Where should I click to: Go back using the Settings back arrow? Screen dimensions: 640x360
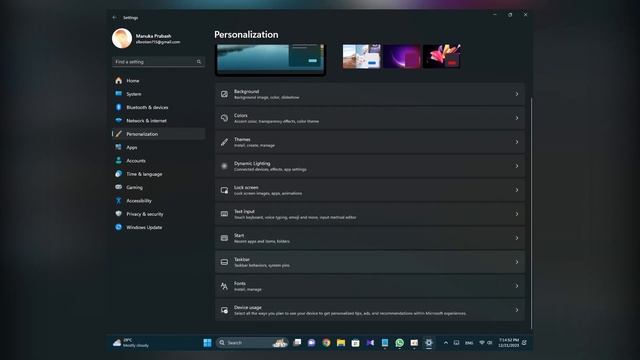coord(114,18)
